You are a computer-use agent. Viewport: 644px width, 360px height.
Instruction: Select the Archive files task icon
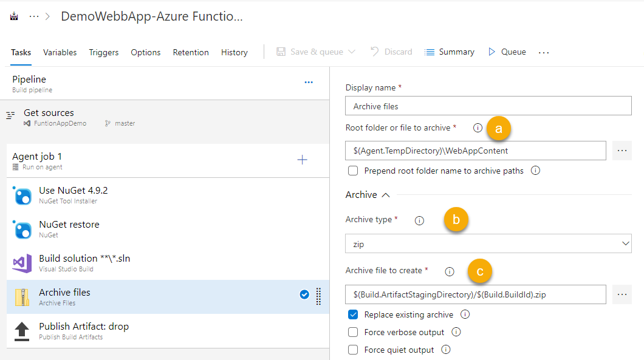click(22, 296)
